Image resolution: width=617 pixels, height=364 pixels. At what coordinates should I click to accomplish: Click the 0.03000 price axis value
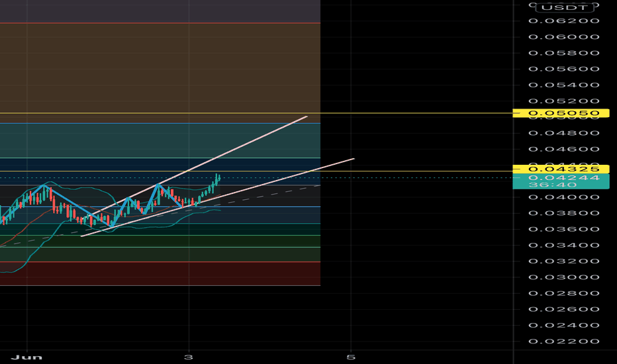point(564,277)
